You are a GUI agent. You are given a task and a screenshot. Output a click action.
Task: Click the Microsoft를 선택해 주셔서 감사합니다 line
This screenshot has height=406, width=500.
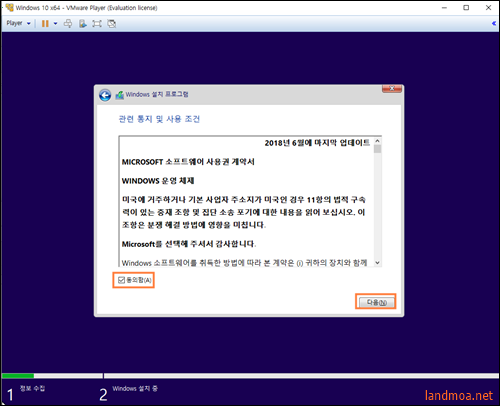point(189,244)
